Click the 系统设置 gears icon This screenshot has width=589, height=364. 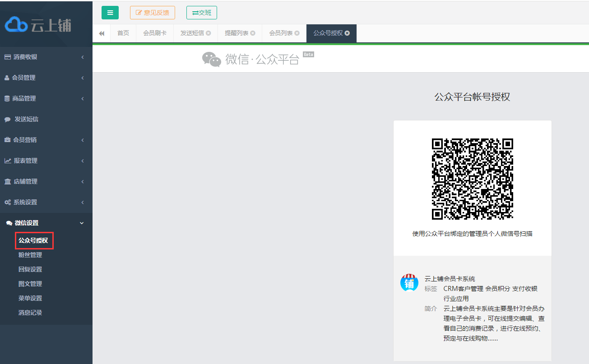tap(8, 202)
